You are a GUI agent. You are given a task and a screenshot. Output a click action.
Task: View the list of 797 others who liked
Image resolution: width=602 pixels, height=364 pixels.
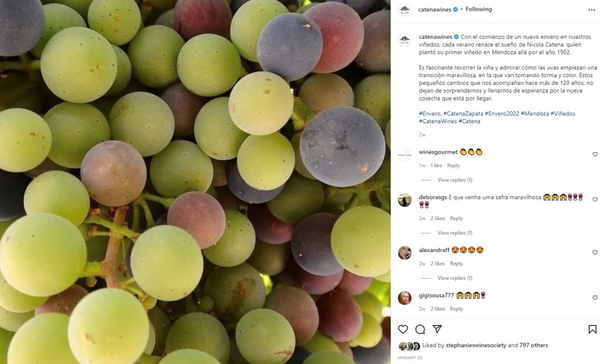coord(533,346)
